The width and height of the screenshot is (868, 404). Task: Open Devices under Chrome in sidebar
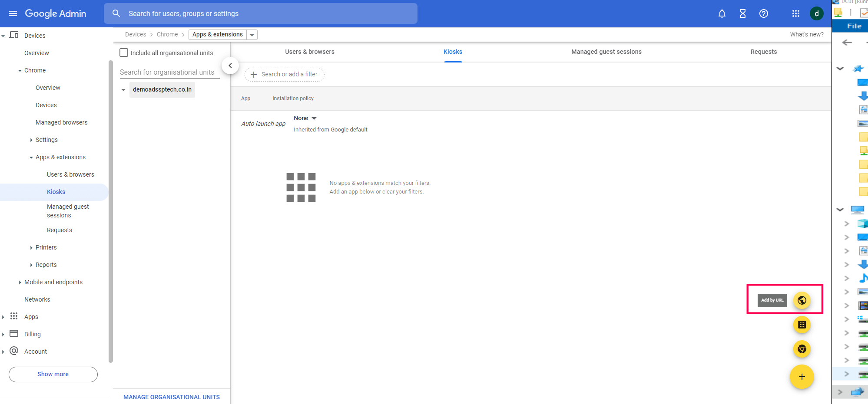pos(46,105)
